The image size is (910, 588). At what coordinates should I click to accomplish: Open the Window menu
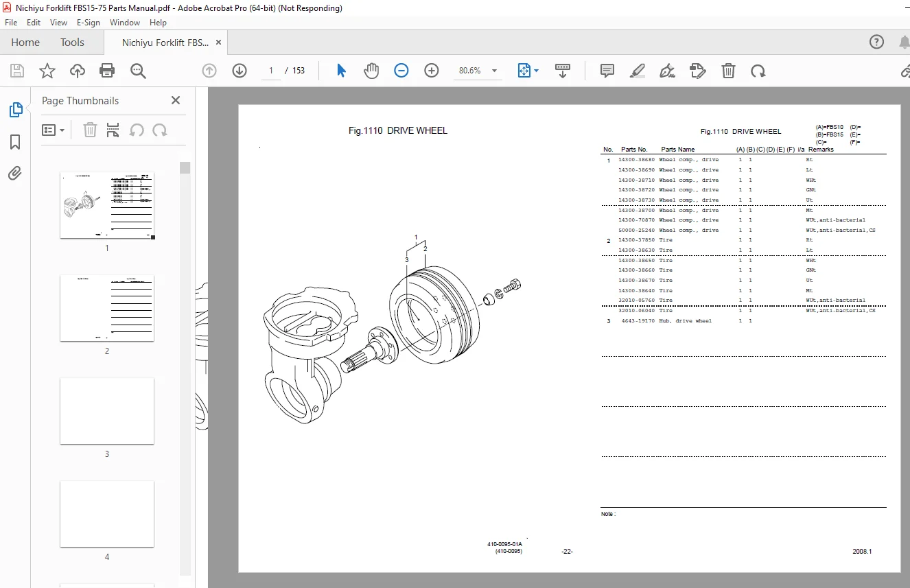pos(125,23)
